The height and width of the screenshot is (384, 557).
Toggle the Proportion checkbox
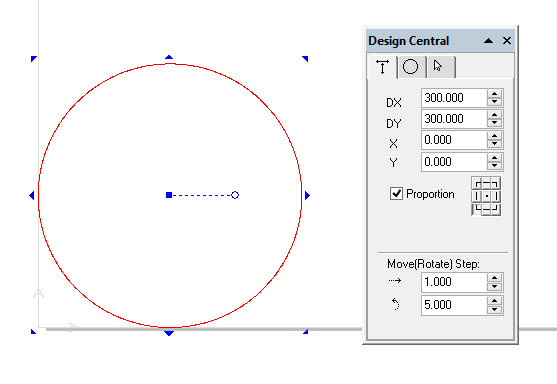click(x=396, y=194)
